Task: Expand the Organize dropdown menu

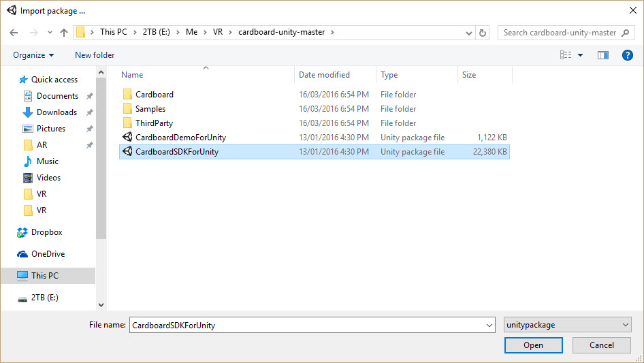Action: point(33,55)
